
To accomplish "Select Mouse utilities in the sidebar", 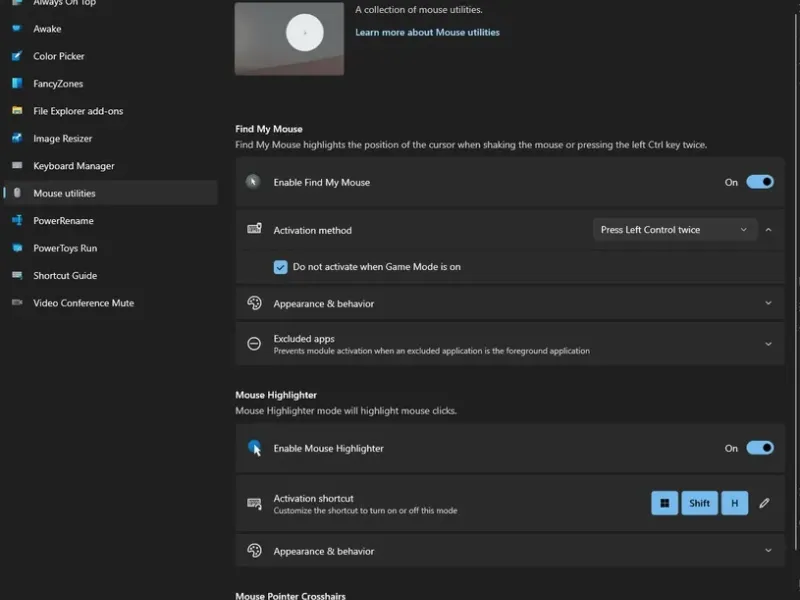I will (x=111, y=193).
